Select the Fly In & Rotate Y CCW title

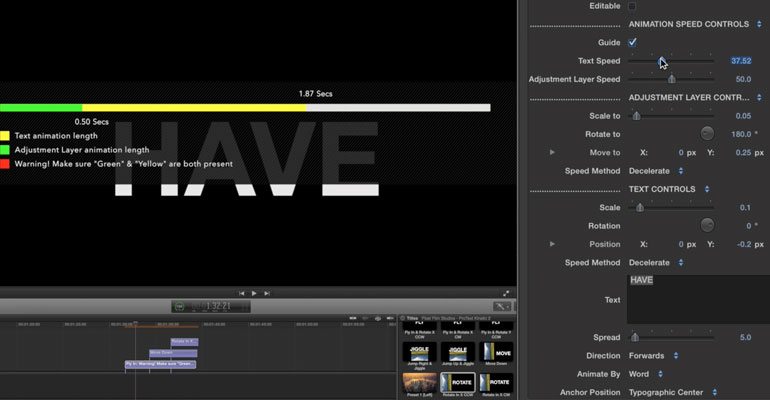(x=496, y=331)
